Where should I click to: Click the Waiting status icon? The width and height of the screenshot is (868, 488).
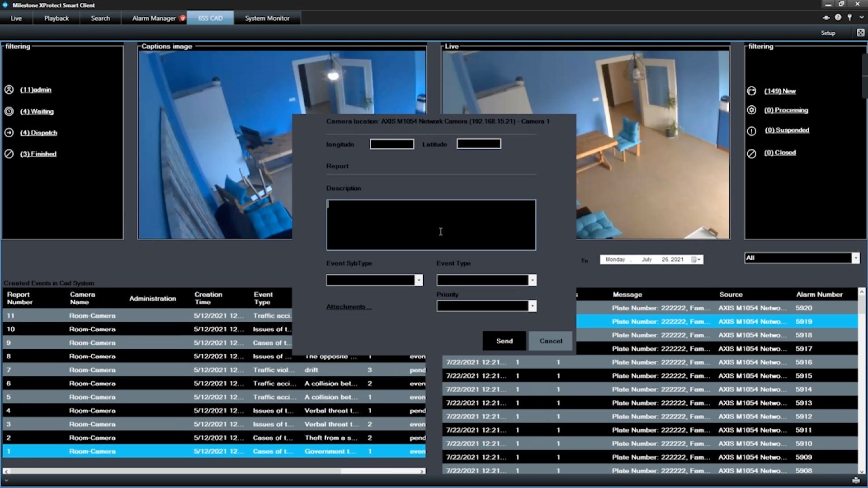[9, 111]
